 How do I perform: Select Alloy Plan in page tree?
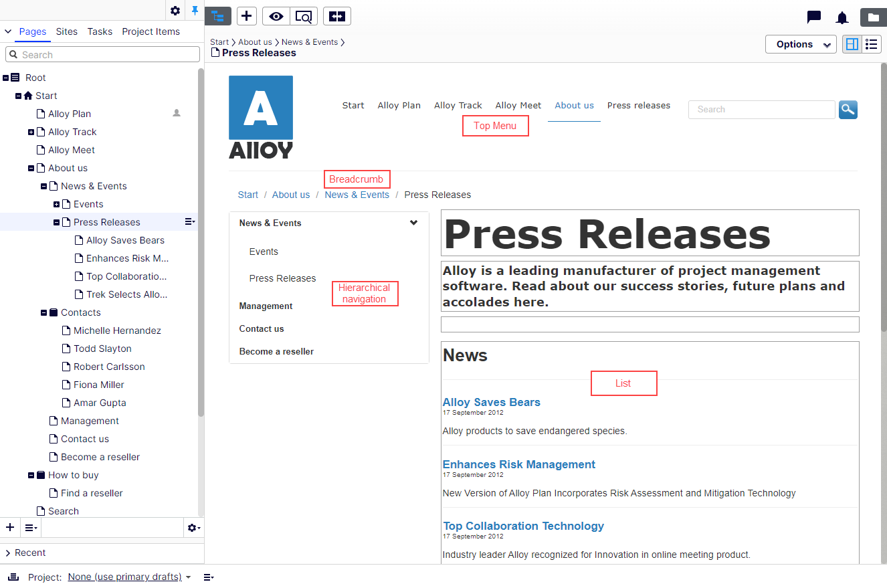(70, 114)
